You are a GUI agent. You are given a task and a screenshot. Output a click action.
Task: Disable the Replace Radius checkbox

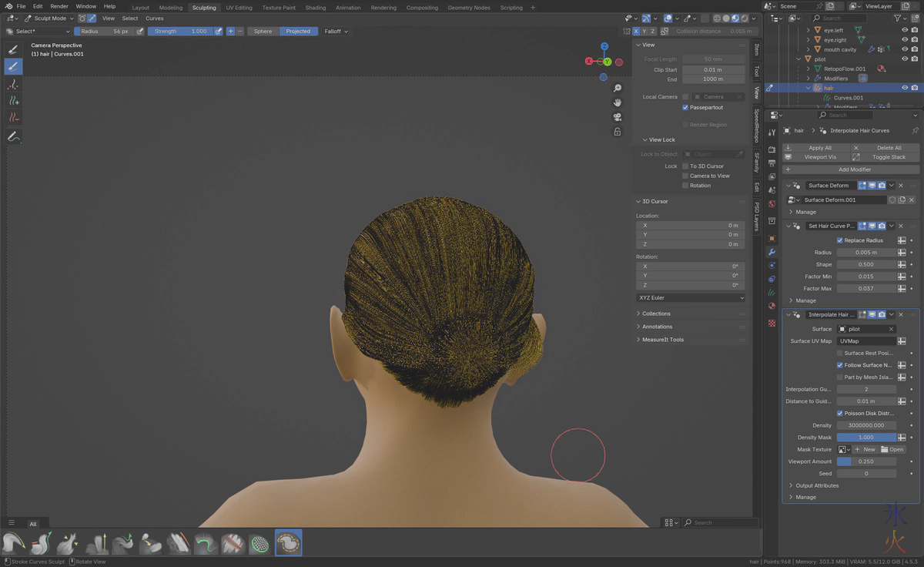tap(839, 240)
